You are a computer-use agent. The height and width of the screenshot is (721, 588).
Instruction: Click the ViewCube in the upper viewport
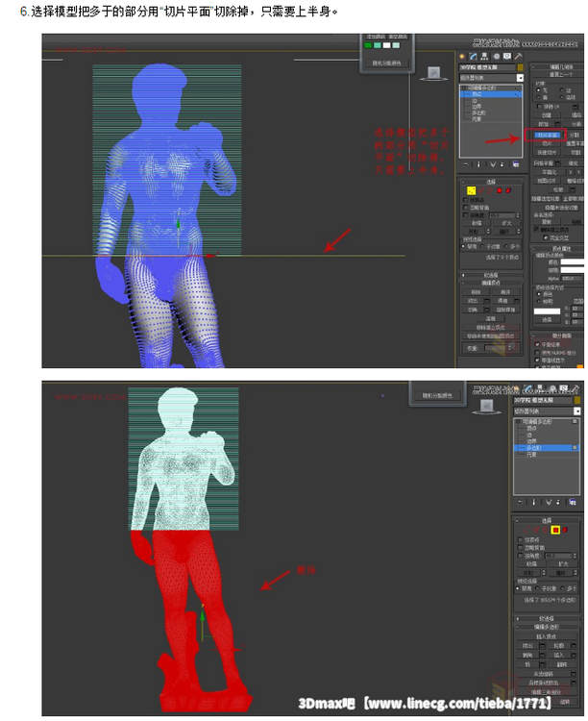tap(433, 73)
